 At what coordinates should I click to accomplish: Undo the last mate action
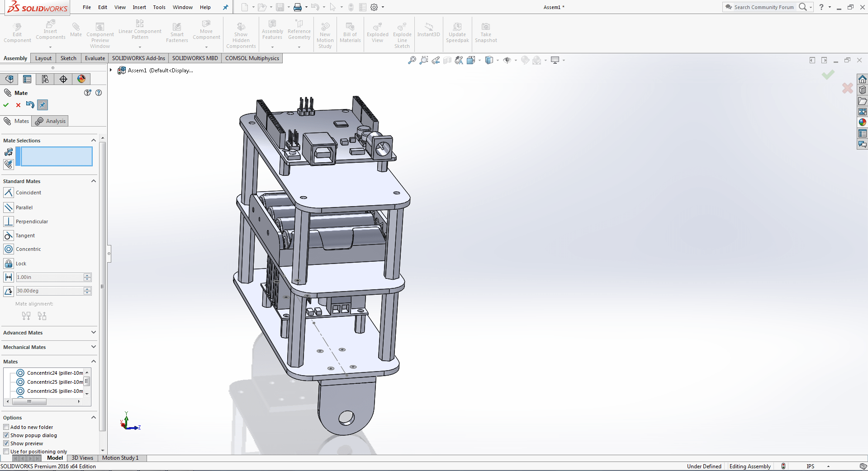(30, 105)
